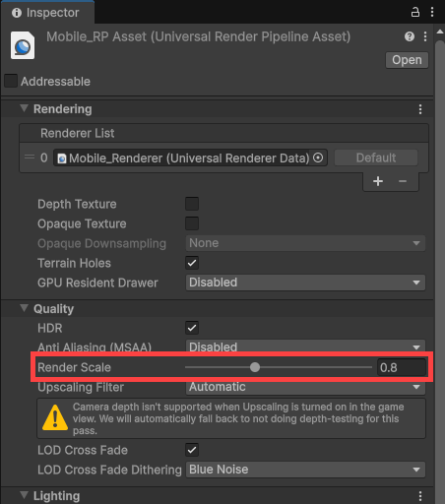445x504 pixels.
Task: Open the Lighting section's three-dot menu
Action: pos(420,496)
